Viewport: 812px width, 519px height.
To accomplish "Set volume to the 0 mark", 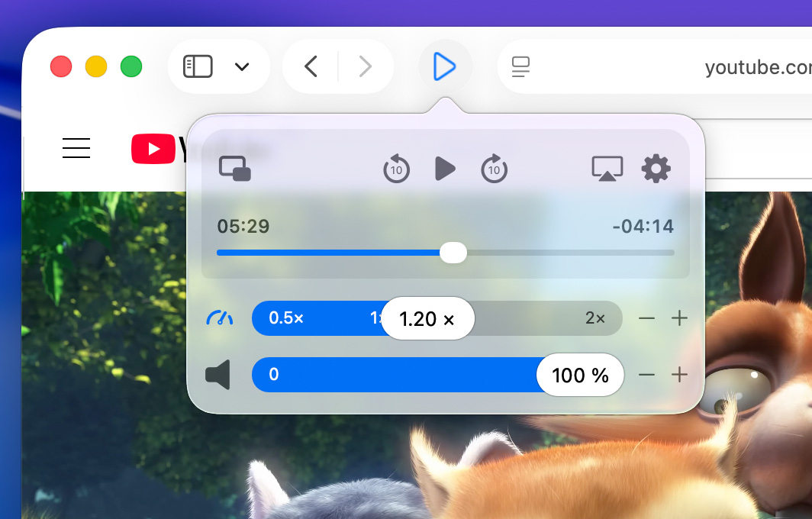I will click(x=273, y=374).
